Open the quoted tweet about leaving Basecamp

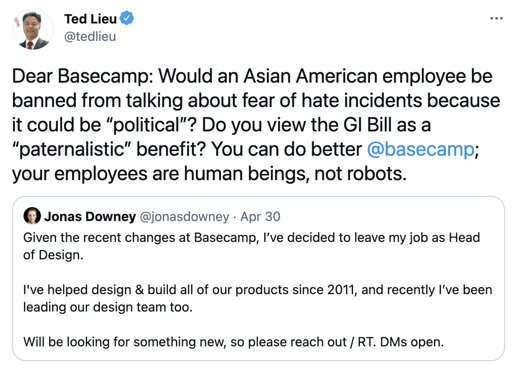258,278
